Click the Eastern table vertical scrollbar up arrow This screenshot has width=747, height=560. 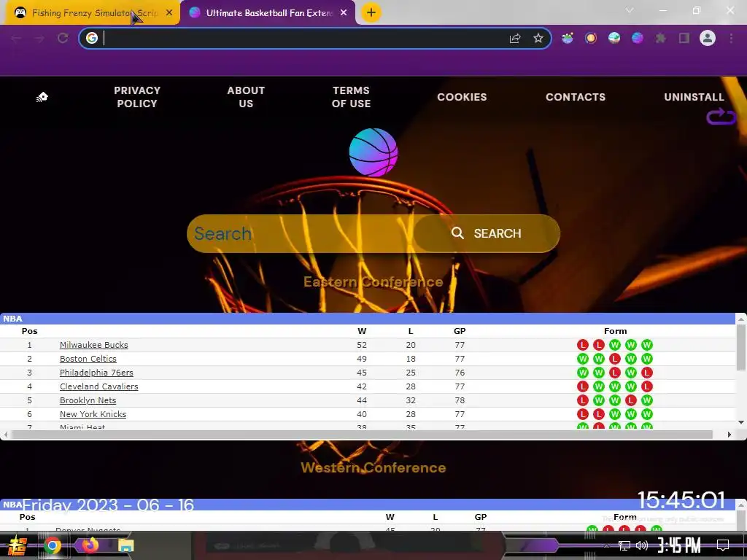[741, 319]
